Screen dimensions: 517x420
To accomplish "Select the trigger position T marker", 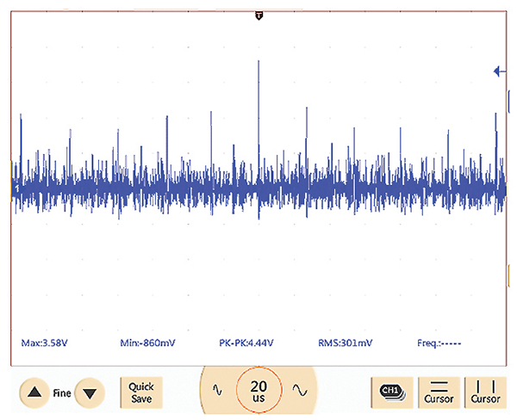I will pyautogui.click(x=258, y=15).
